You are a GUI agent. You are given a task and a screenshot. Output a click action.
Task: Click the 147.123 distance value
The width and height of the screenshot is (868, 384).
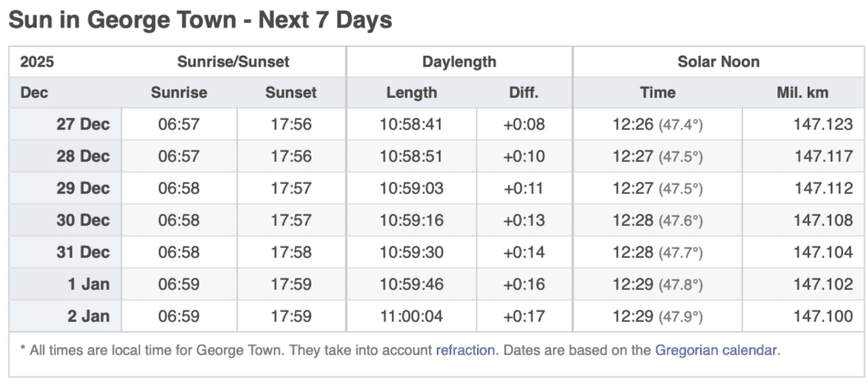pos(823,124)
